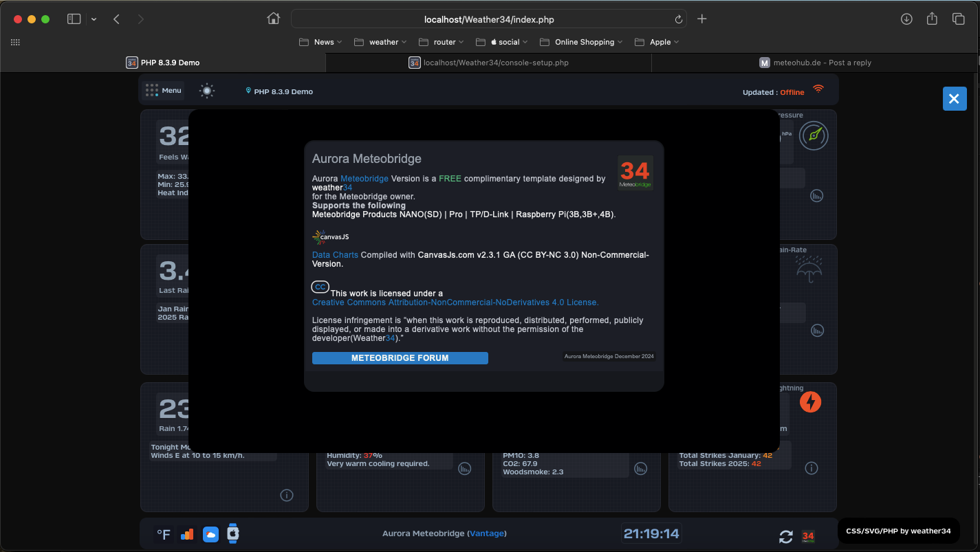Click the PHP 8.3.9 Demo location pin
The width and height of the screenshot is (980, 552).
(x=248, y=91)
